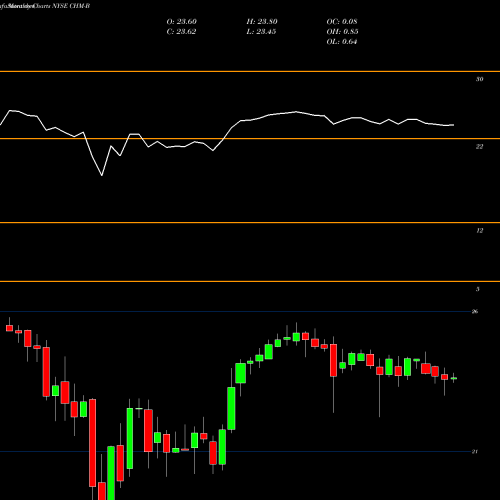Viewport: 500px width, 500px height.
Task: Click the OC: 0.08 reading
Action: (342, 22)
